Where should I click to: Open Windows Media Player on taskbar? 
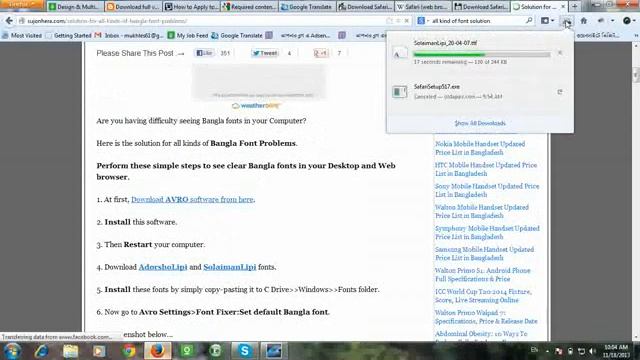(99, 351)
